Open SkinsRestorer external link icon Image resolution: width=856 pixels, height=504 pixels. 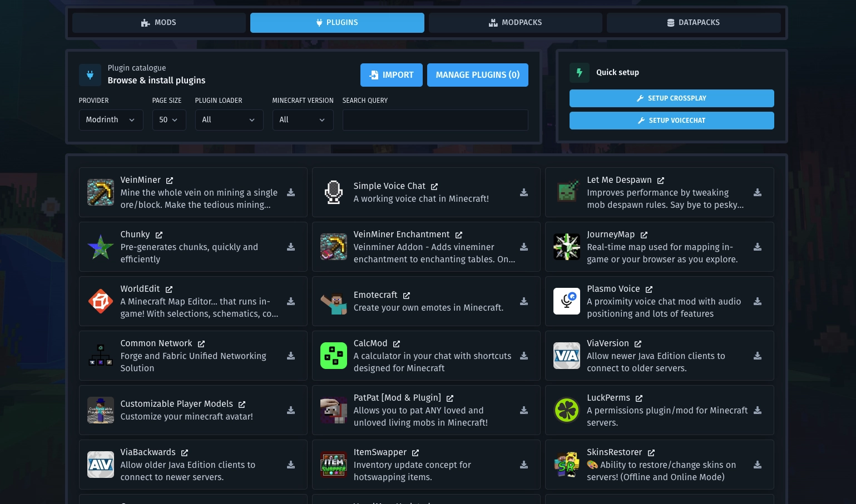651,453
